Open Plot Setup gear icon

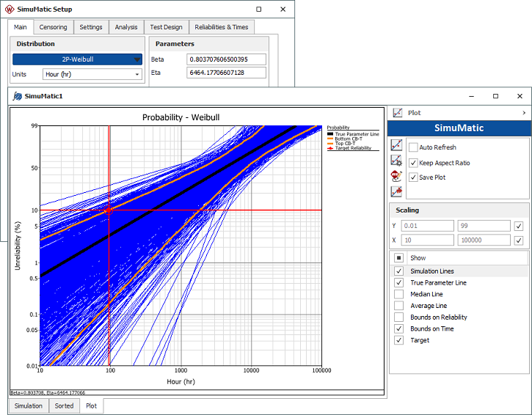tap(397, 161)
